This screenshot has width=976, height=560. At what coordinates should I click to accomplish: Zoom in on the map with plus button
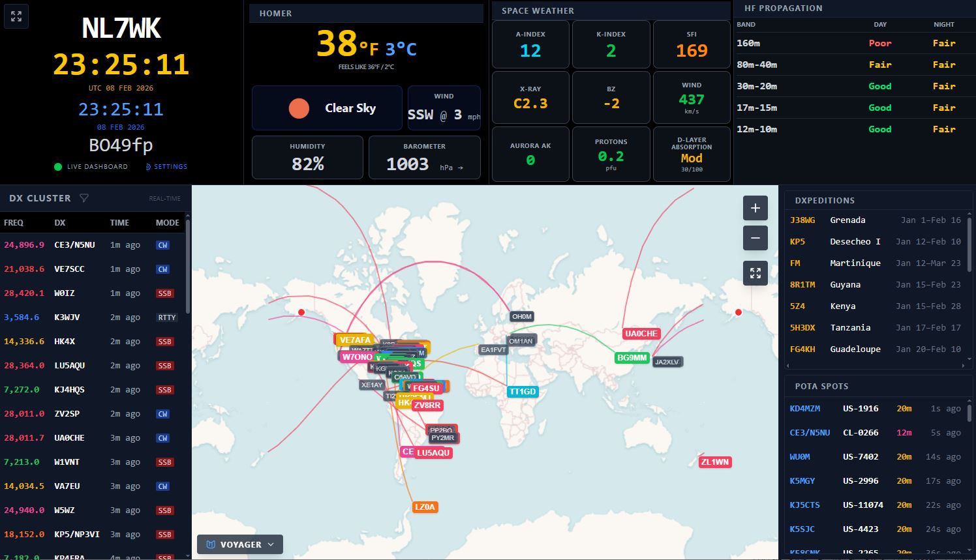pos(755,208)
